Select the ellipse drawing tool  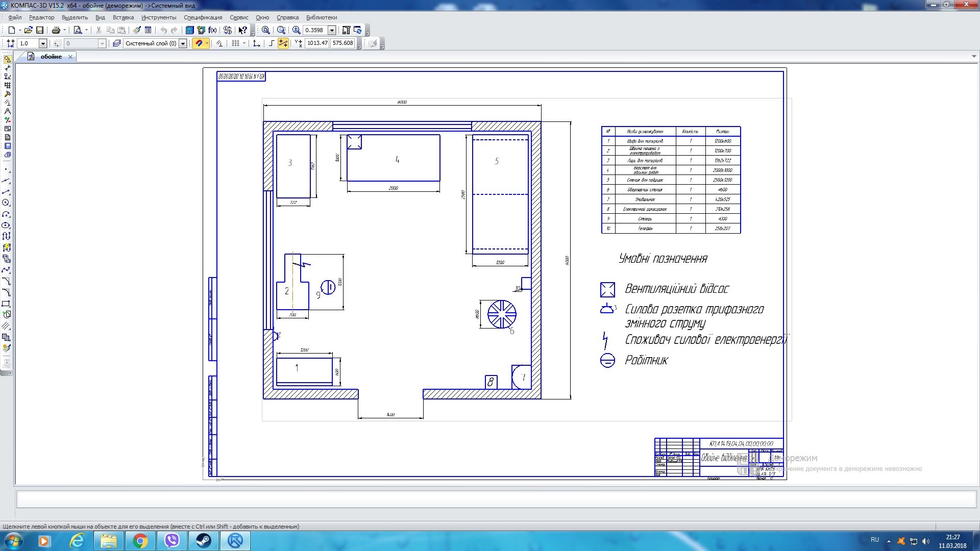tap(6, 225)
